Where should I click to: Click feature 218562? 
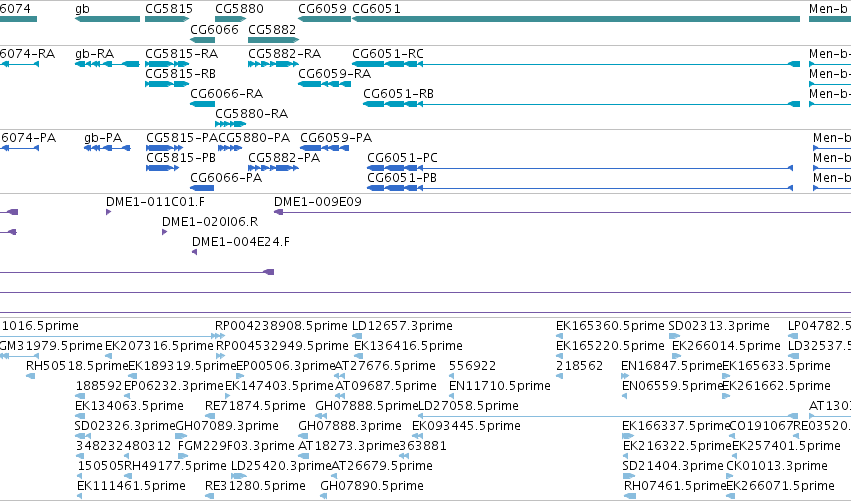579,366
